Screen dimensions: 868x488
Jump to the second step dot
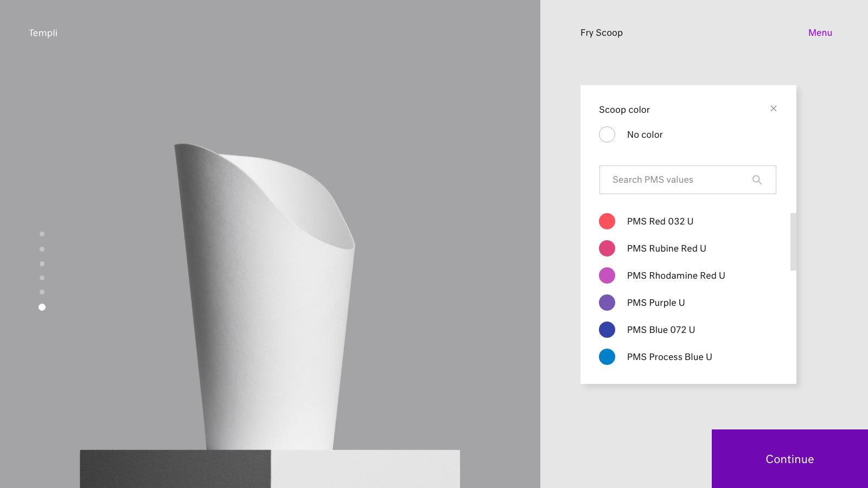pyautogui.click(x=42, y=249)
